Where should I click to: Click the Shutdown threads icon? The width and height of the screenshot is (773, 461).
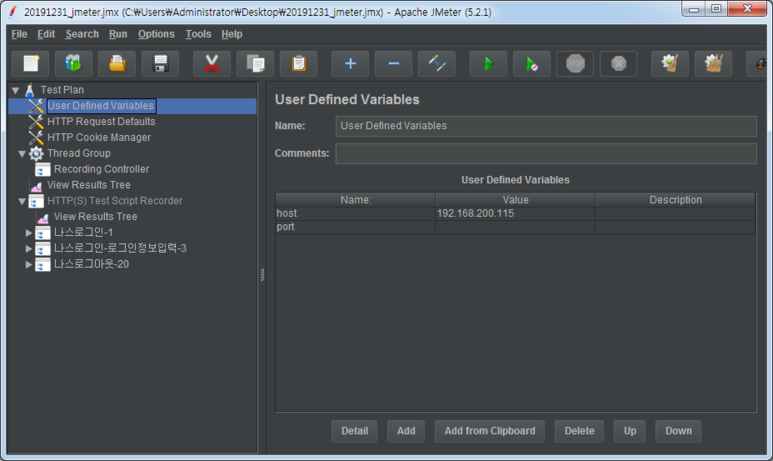[x=619, y=64]
